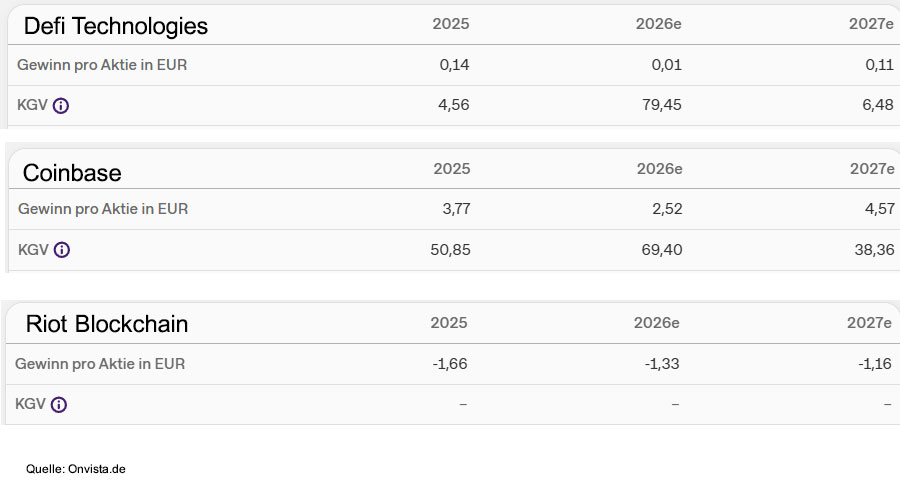The height and width of the screenshot is (500, 900).
Task: Click the KGV info icon under Defi Technologies
Action: (61, 105)
